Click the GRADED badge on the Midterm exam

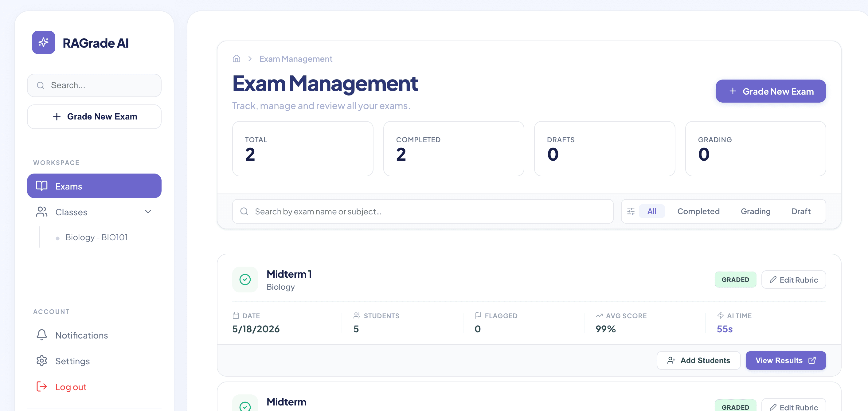[x=735, y=405]
